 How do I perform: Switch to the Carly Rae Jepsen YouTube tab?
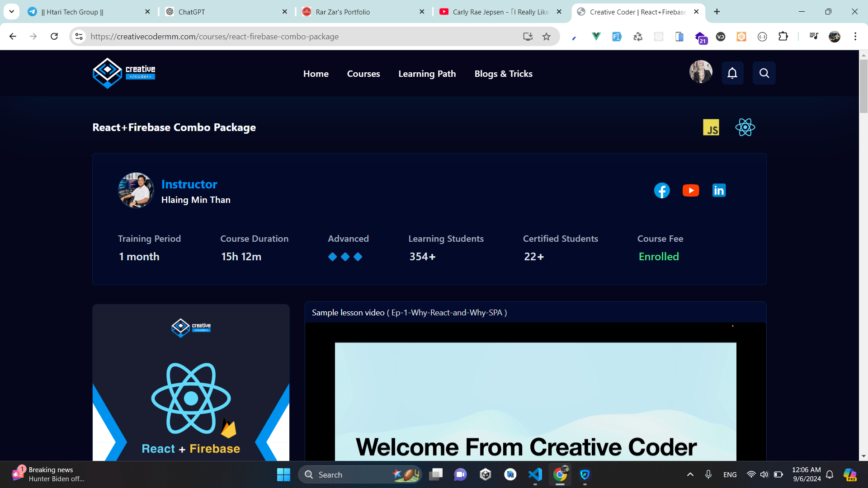click(x=501, y=12)
